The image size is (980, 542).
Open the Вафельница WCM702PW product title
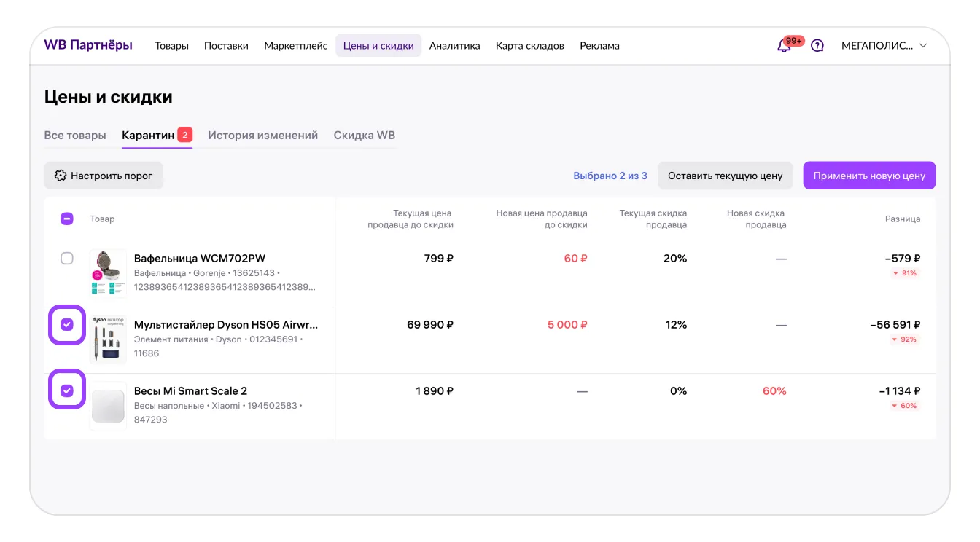200,259
